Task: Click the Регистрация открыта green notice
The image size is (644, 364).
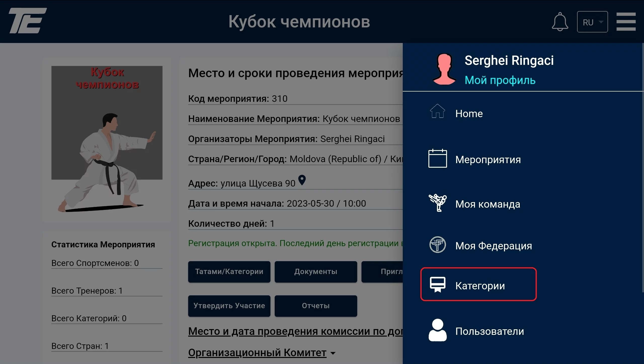Action: coord(295,243)
